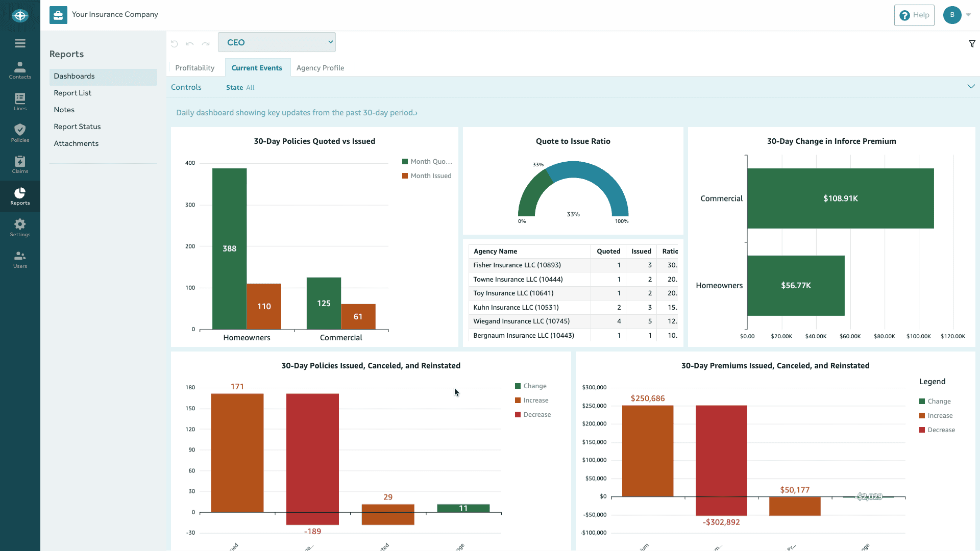The height and width of the screenshot is (551, 980).
Task: Click the Commercial quoted bar labeled 125
Action: click(x=324, y=303)
